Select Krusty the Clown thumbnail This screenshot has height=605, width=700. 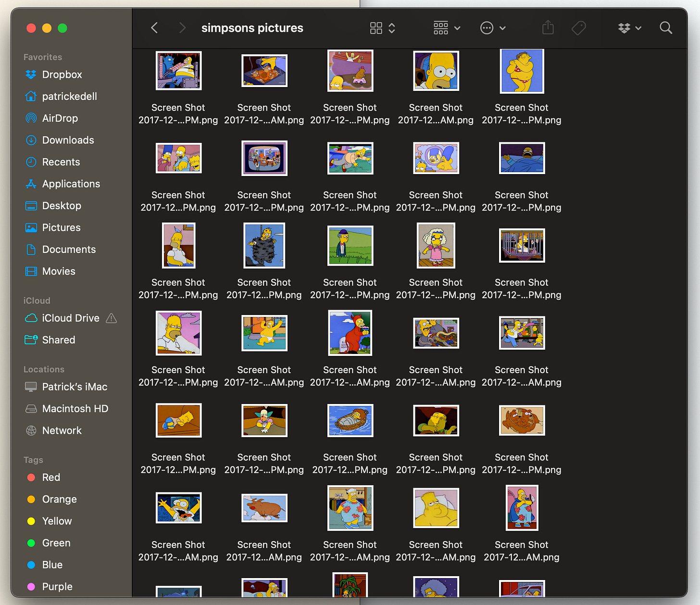264,420
